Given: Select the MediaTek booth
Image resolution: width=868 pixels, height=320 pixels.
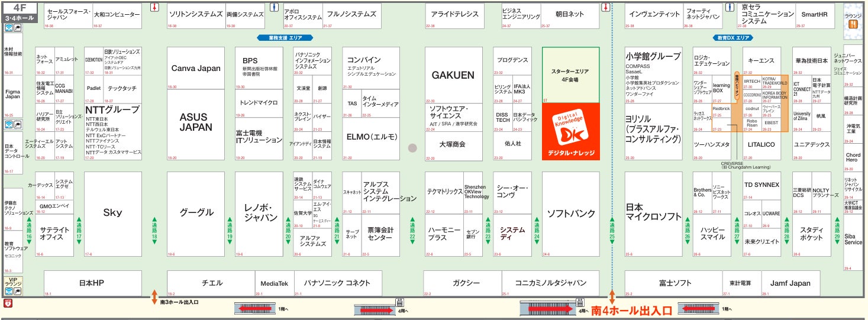Looking at the screenshot, I should [x=274, y=283].
